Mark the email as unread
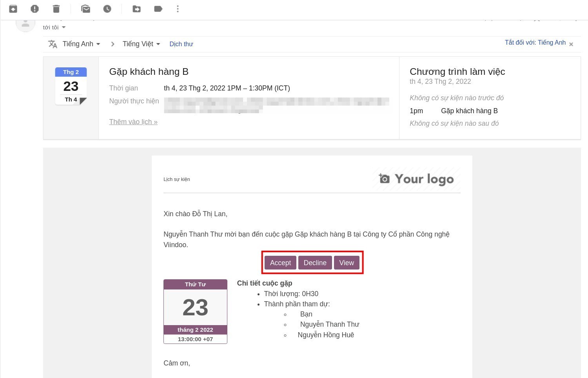This screenshot has height=378, width=588. click(x=85, y=9)
